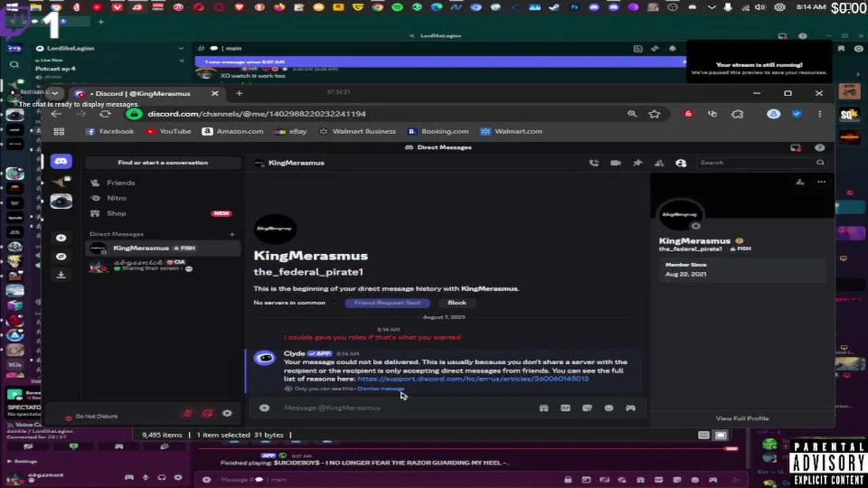Click the game controller apps icon
Screen dimensions: 868x488
(631, 407)
